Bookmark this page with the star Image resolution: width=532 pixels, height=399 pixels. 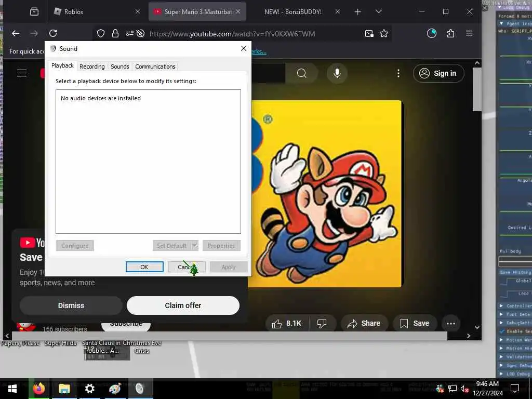pos(384,33)
